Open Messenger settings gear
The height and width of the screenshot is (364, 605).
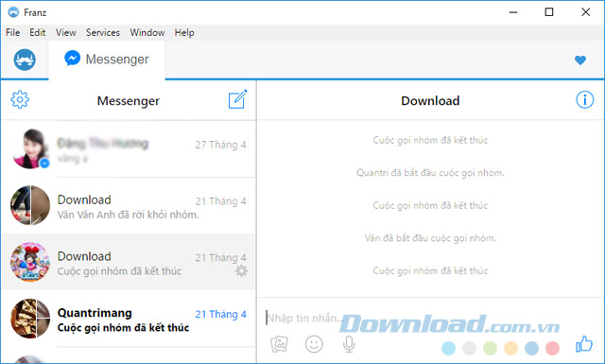[x=20, y=100]
